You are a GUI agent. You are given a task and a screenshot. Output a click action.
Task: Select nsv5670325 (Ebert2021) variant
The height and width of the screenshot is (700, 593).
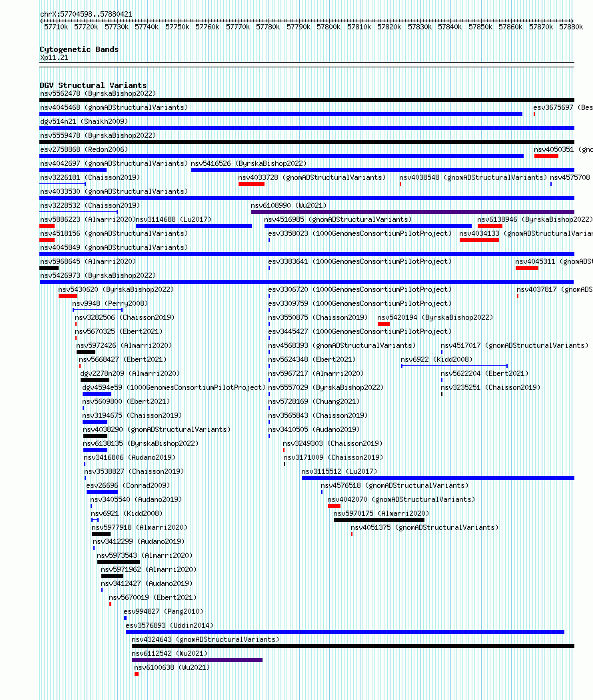tap(119, 332)
